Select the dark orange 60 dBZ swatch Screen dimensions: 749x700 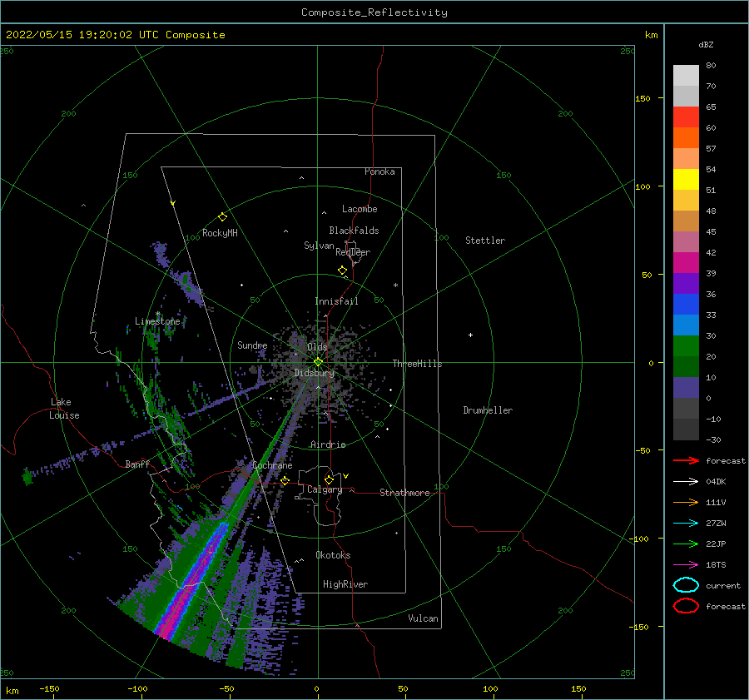pos(686,137)
